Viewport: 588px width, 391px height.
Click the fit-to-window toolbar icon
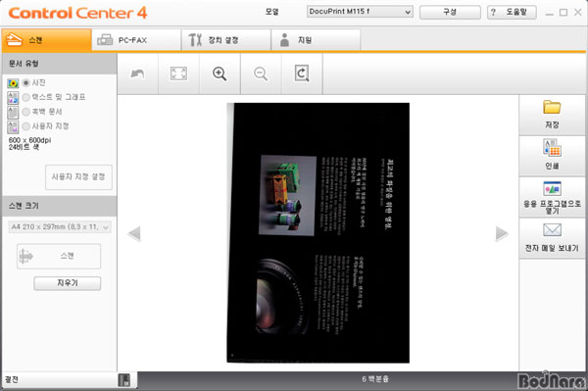click(x=178, y=73)
